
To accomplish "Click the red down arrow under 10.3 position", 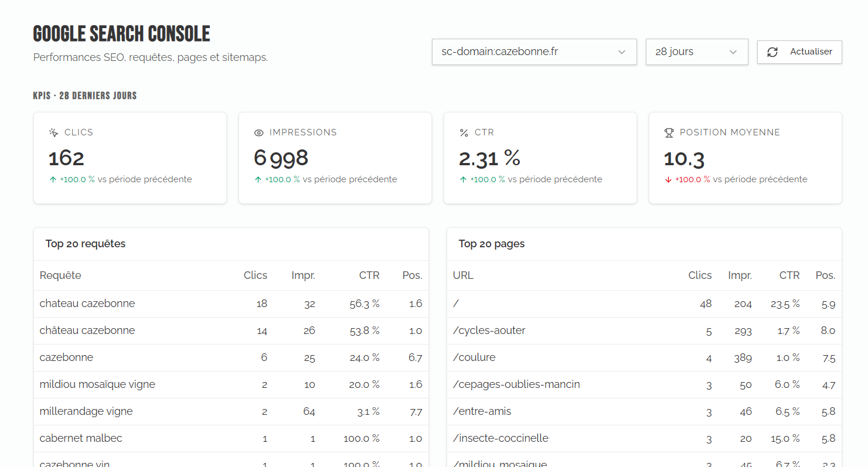I will click(x=669, y=180).
